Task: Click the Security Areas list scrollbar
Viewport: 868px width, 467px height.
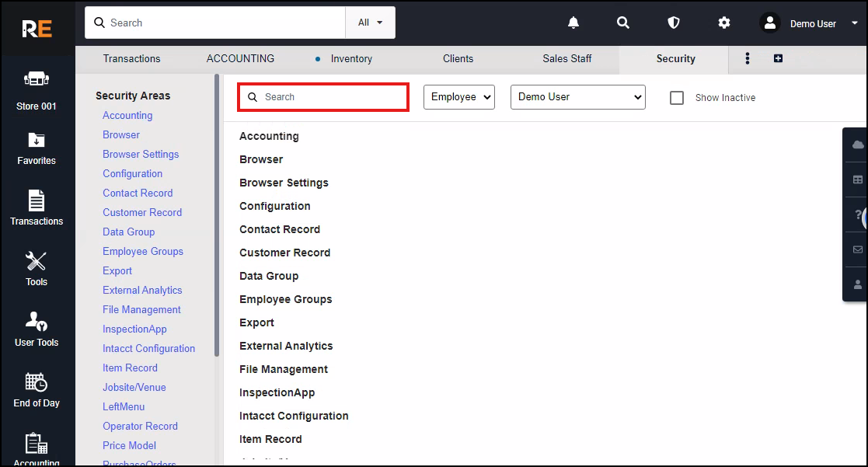Action: pyautogui.click(x=217, y=218)
